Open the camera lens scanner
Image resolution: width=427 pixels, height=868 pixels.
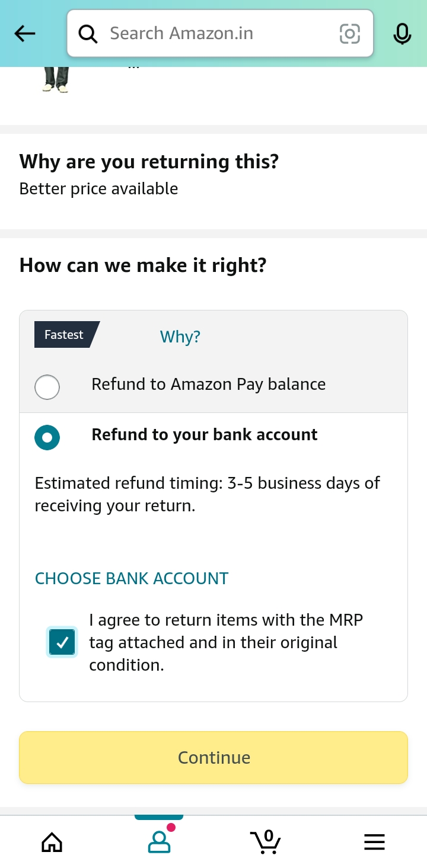(349, 34)
